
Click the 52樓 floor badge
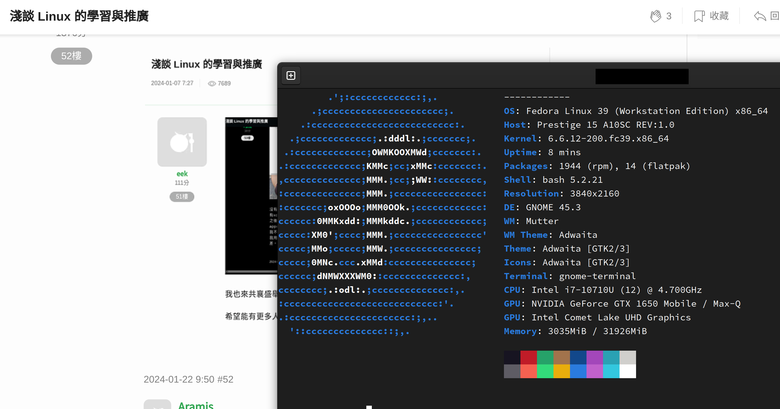(72, 56)
